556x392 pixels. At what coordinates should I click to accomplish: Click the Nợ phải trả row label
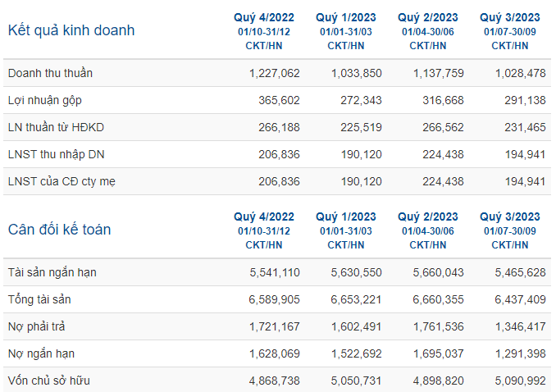click(x=37, y=326)
